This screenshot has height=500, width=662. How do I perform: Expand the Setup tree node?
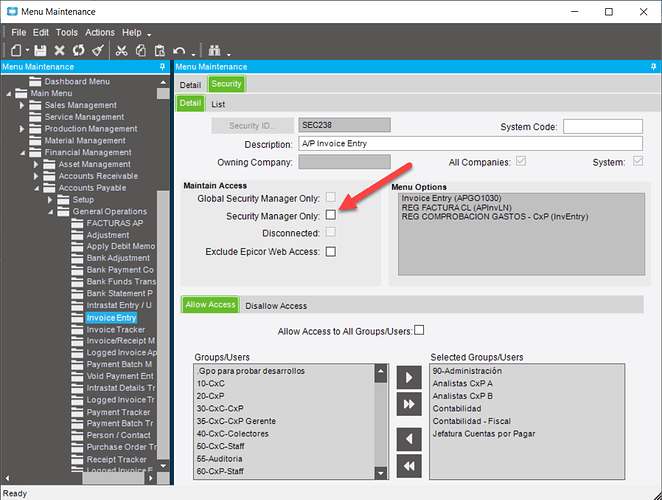coord(50,200)
